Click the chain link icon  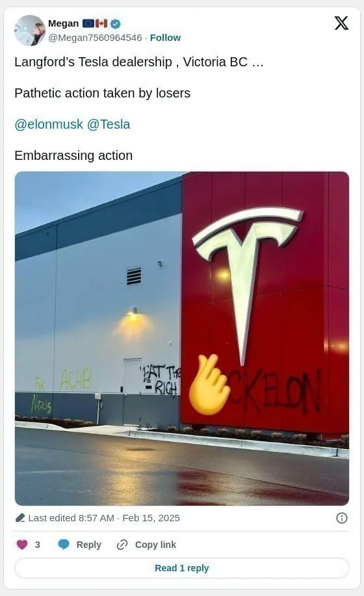click(x=122, y=545)
